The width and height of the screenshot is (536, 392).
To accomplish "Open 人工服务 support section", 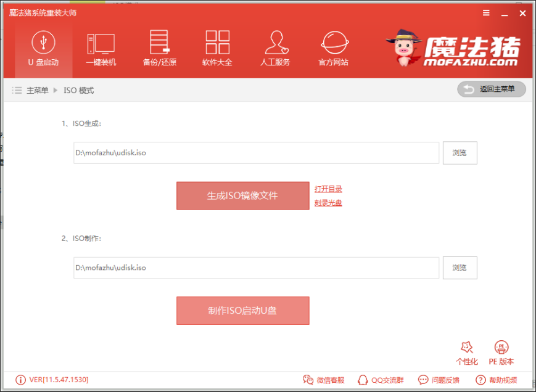I will 275,49.
